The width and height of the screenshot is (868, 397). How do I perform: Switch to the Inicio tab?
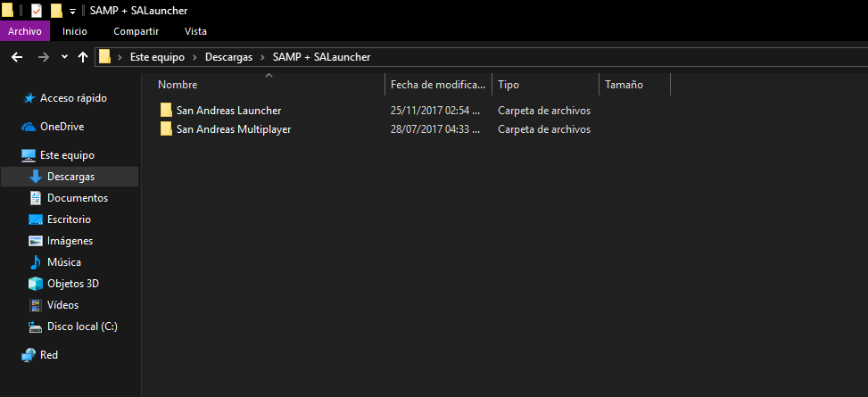click(75, 31)
